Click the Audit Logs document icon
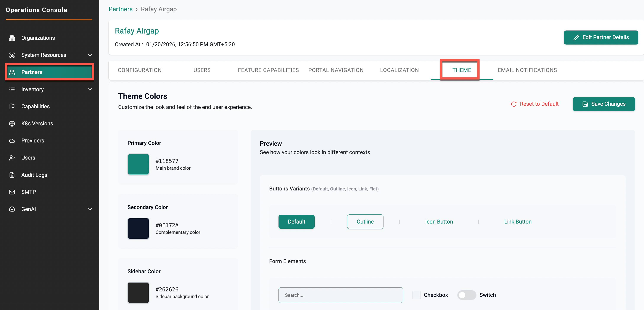This screenshot has width=644, height=310. [12, 175]
